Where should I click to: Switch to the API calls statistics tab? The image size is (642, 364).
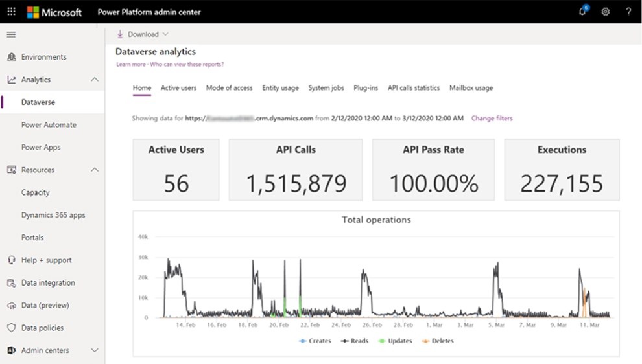tap(414, 88)
